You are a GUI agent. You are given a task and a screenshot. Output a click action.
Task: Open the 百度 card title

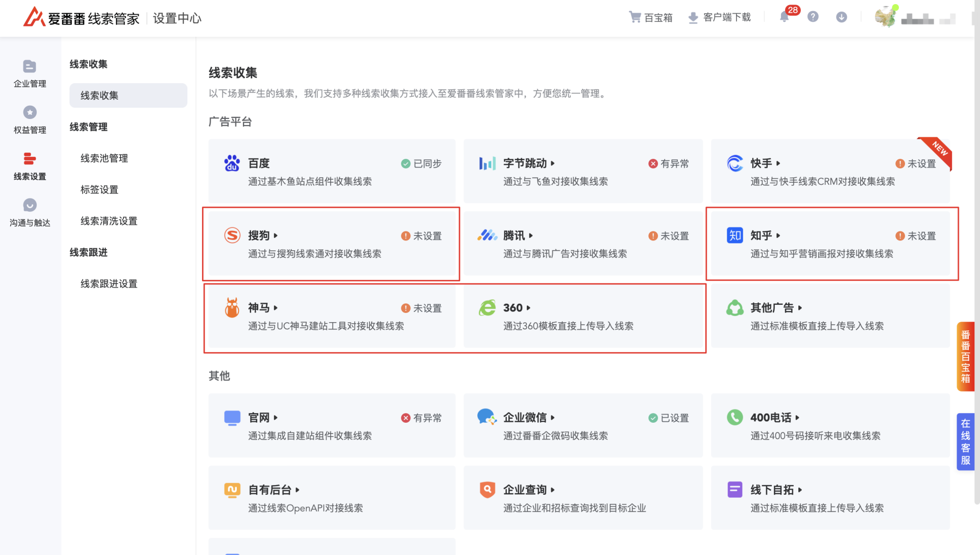pos(259,163)
